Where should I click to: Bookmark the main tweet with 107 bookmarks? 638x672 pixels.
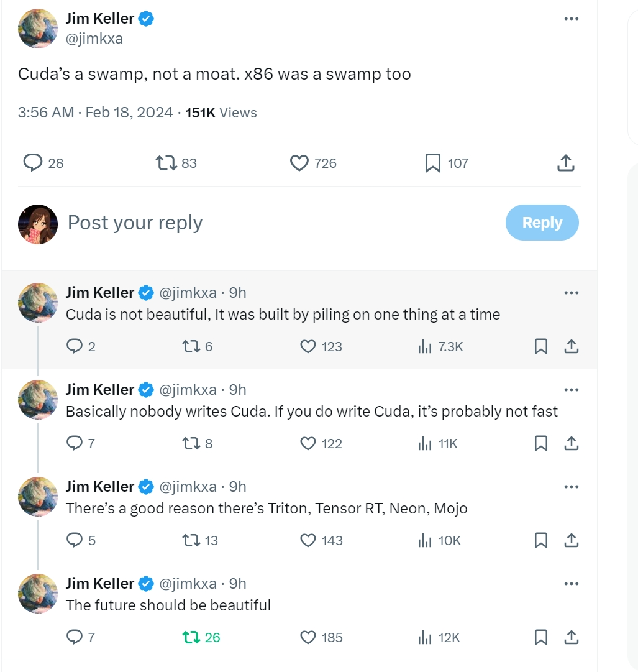coord(433,163)
